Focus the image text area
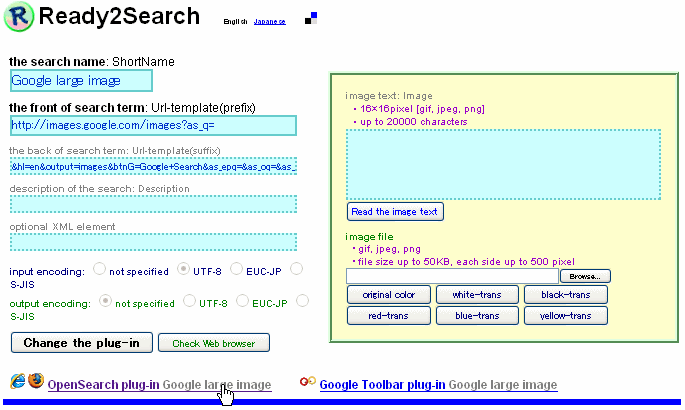The image size is (685, 410). point(503,165)
